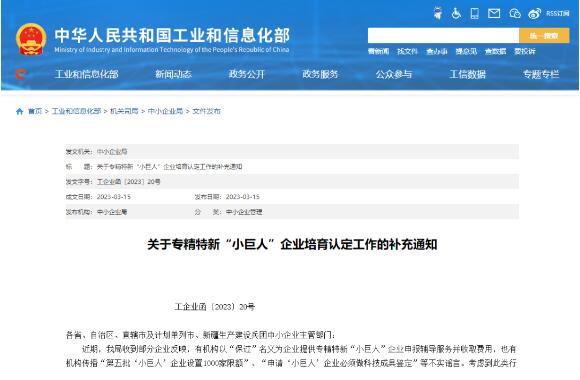Viewport: 580px width, 380px height.
Task: Click the national emblem logo
Action: tap(31, 39)
